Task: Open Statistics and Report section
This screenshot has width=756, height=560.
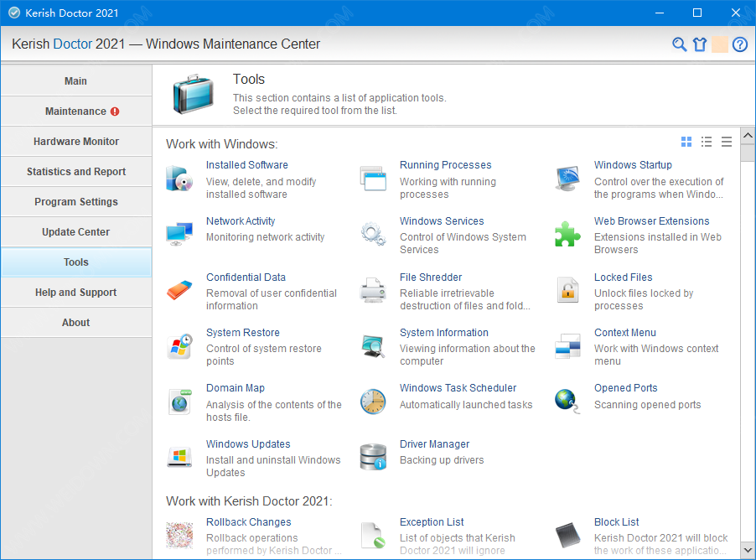Action: (x=76, y=172)
